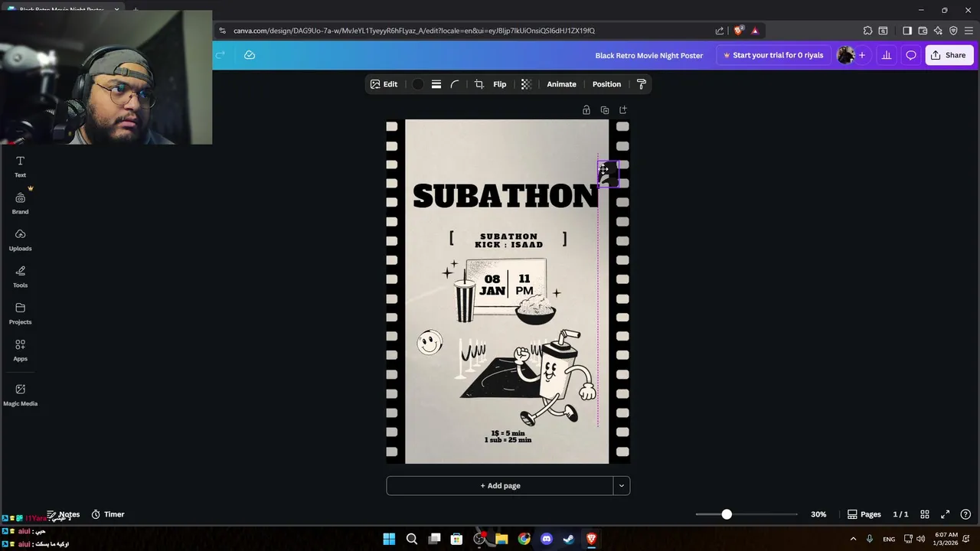
Task: Open the comments speech bubble
Action: [x=911, y=55]
